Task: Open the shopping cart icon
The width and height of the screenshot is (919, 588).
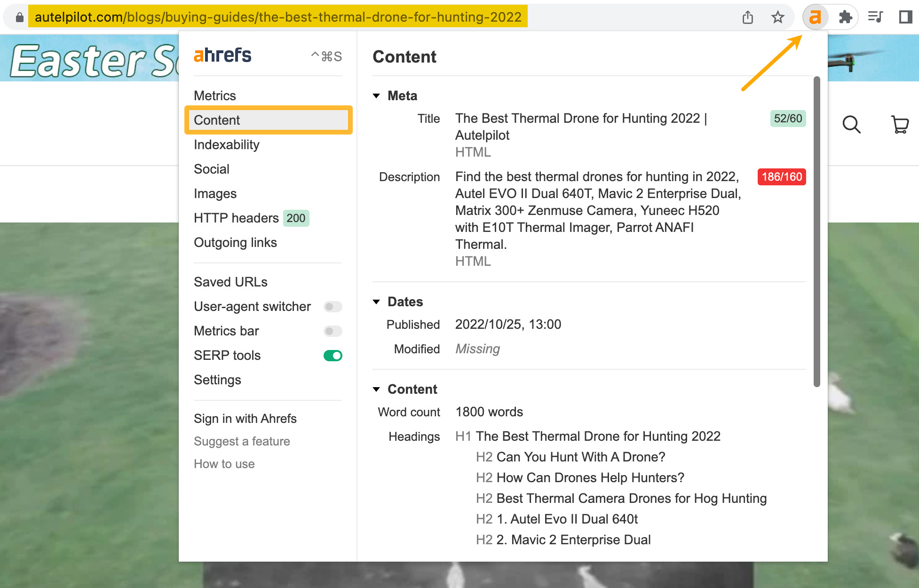Action: click(899, 125)
